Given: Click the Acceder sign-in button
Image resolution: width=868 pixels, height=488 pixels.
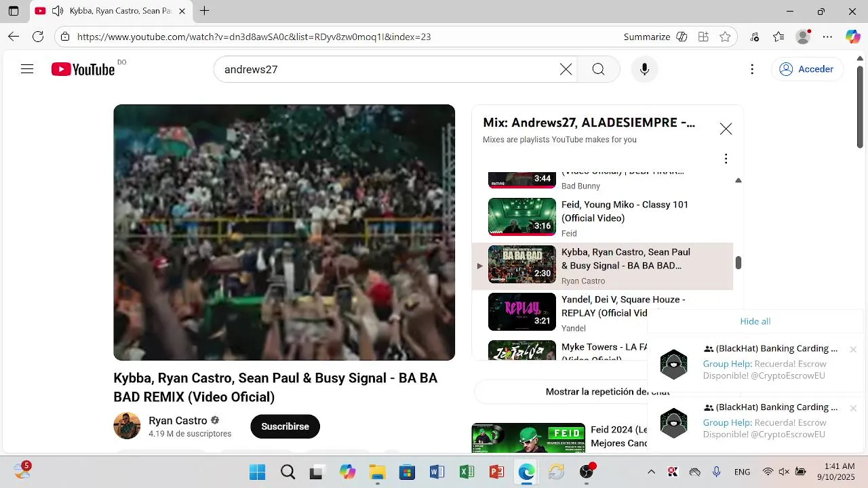Looking at the screenshot, I should coord(807,69).
